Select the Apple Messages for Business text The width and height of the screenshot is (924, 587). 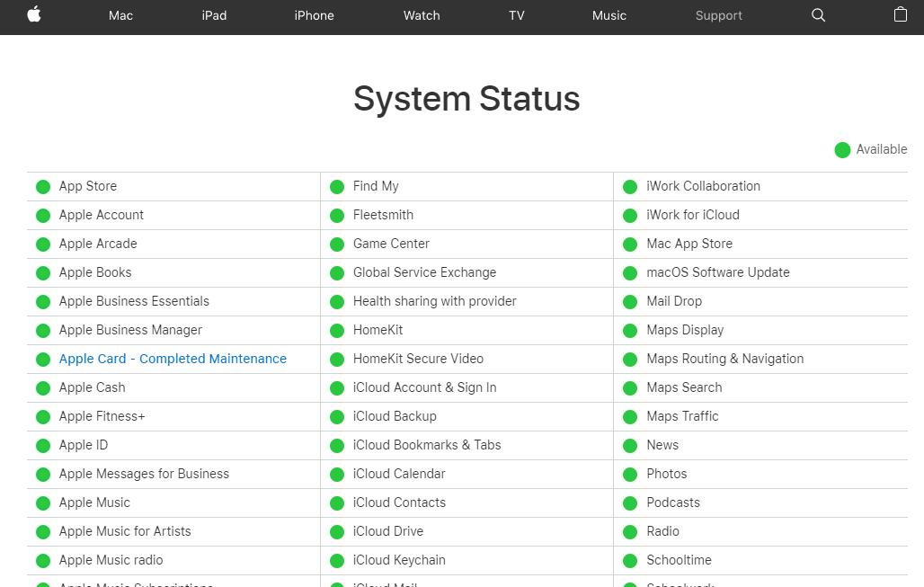[x=144, y=474]
